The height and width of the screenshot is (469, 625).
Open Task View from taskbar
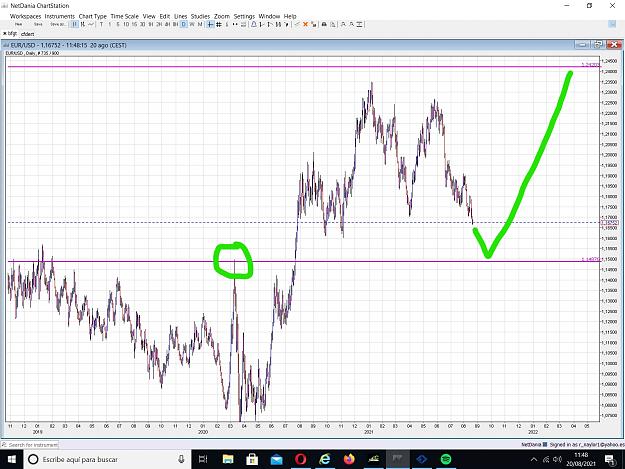coord(203,459)
